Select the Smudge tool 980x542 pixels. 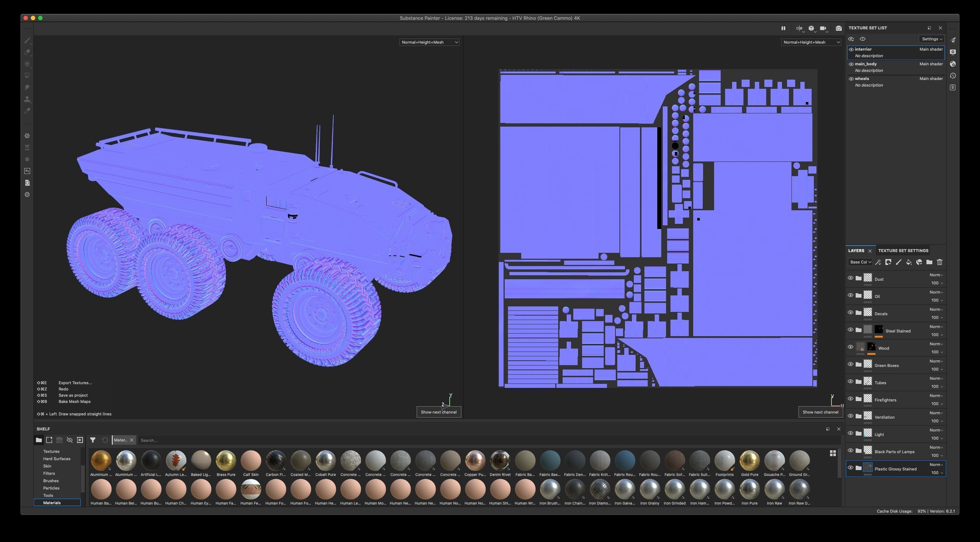[x=27, y=88]
